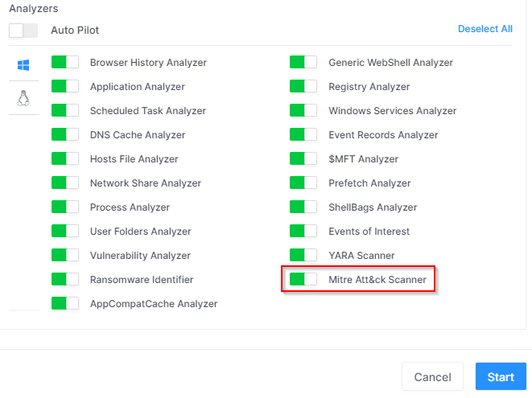Select the Linux penguin platform icon
Viewport: 532px width, 398px height.
23,98
